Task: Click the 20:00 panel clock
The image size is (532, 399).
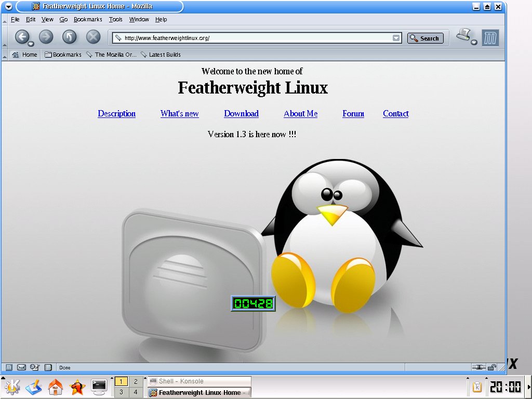Action: [506, 387]
